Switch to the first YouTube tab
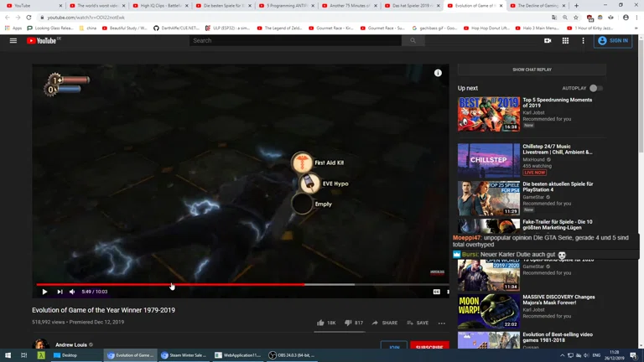644x362 pixels. 34,6
